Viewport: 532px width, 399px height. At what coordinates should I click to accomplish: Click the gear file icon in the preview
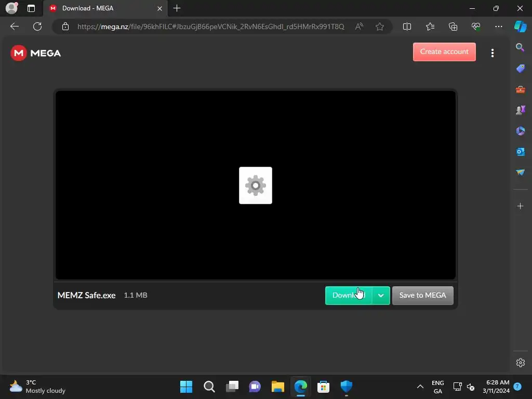(x=256, y=185)
